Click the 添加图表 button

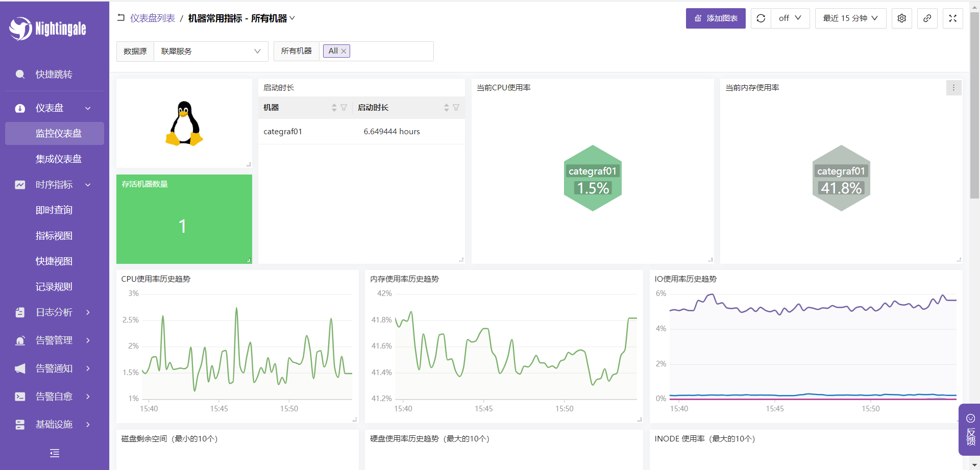click(715, 18)
